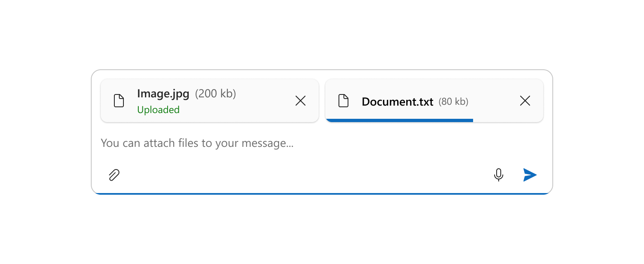Focus the 'You can attach files' message field
The width and height of the screenshot is (644, 264).
coord(322,143)
